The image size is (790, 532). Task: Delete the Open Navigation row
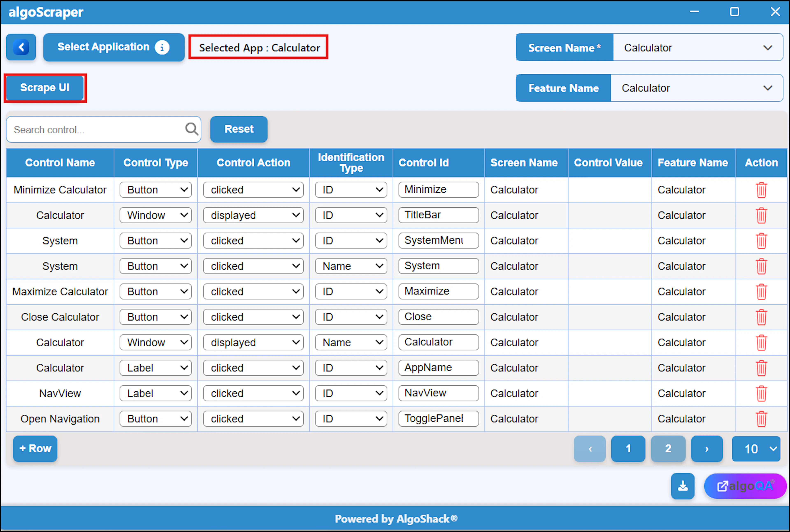click(761, 419)
